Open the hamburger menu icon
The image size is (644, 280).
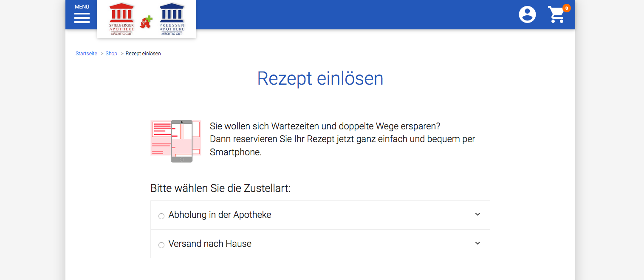82,18
